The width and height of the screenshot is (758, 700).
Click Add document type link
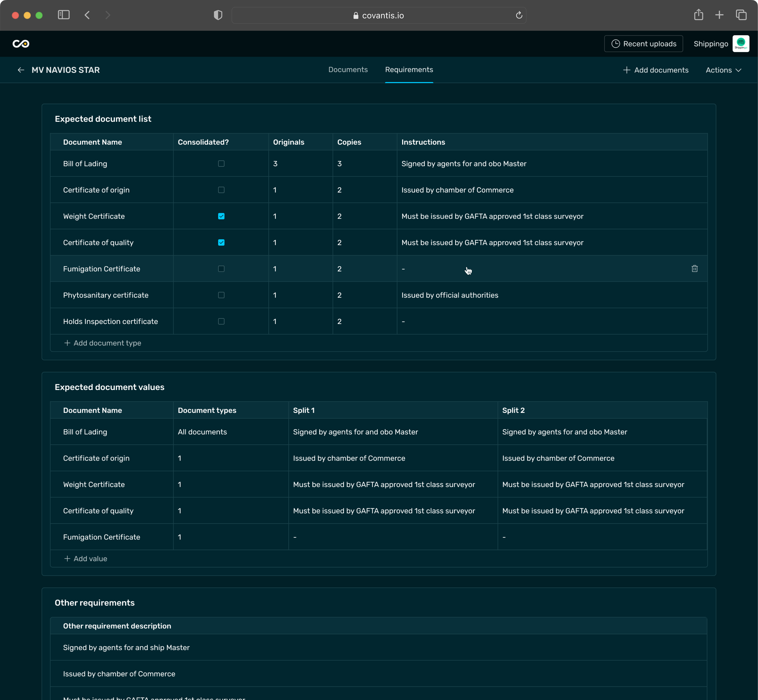coord(103,343)
